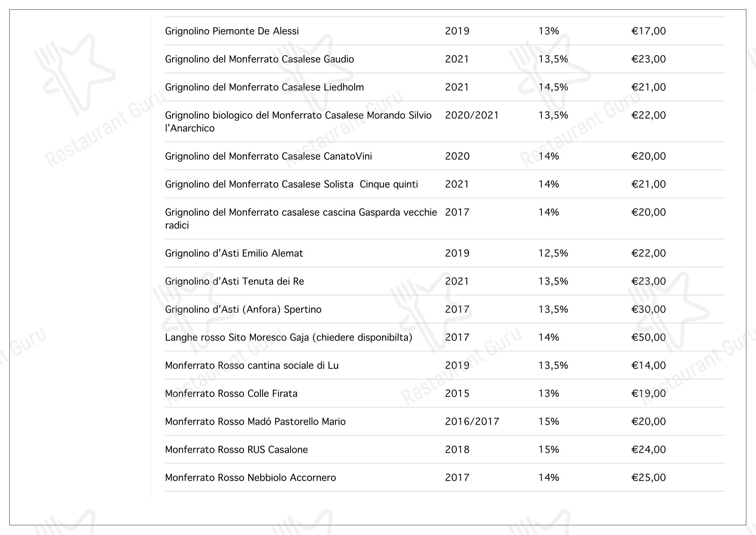The image size is (756, 535).
Task: Select Monferrato Rosso Nebbiolo Accornero
Action: pyautogui.click(x=250, y=477)
